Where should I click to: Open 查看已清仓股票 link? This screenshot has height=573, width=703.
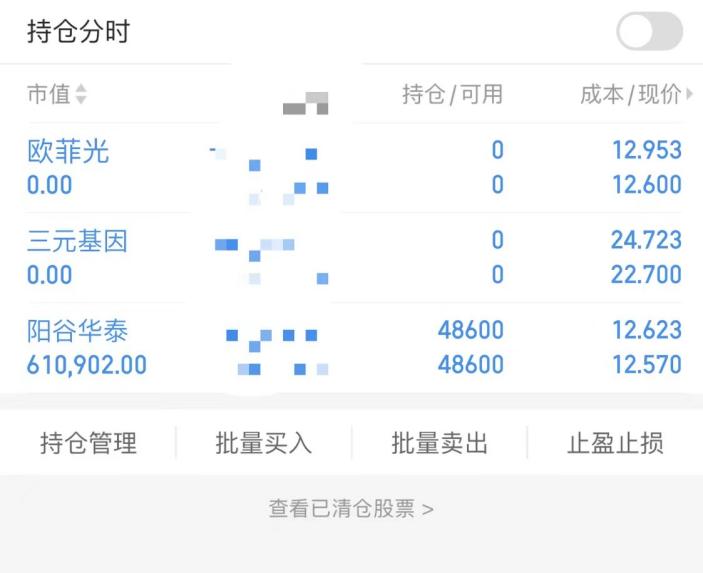click(351, 509)
